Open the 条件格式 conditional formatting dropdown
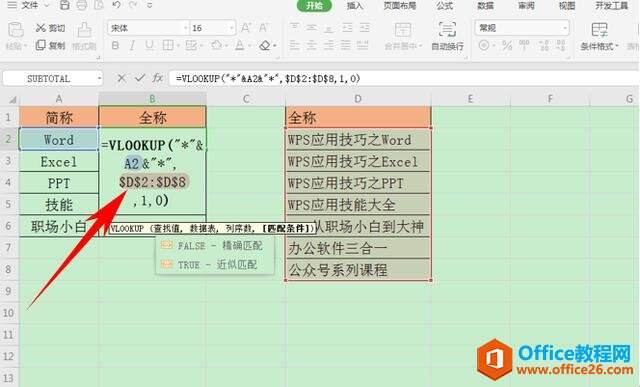Viewport: 640px width, 387px height. [599, 36]
